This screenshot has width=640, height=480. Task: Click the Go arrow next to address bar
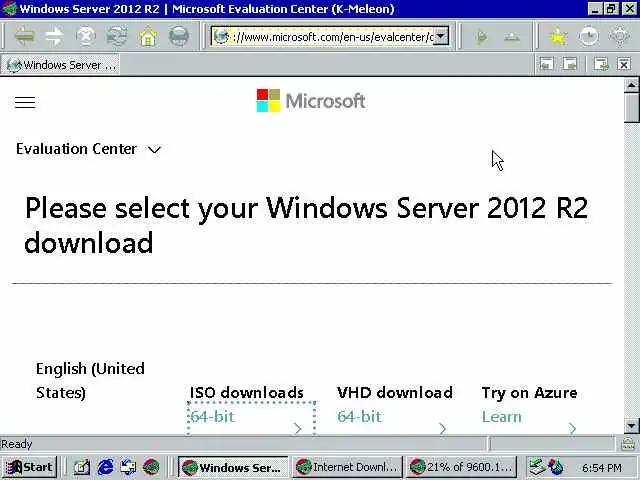pyautogui.click(x=482, y=37)
